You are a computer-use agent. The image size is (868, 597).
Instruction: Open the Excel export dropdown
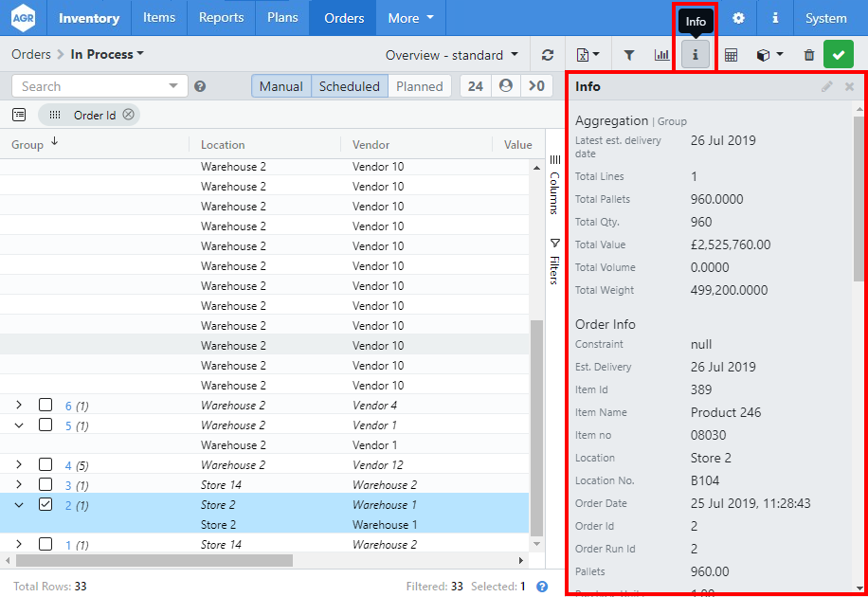(x=588, y=55)
